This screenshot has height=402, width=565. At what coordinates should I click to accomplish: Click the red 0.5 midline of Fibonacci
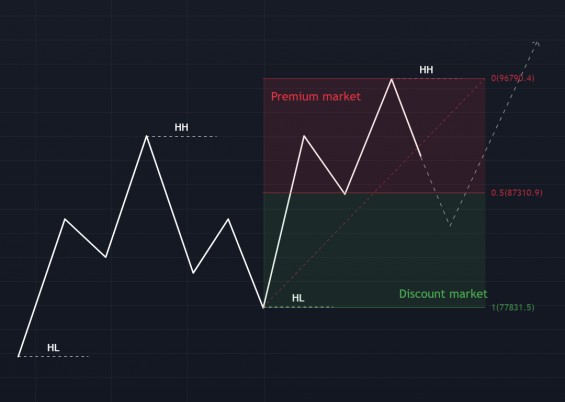click(x=374, y=193)
